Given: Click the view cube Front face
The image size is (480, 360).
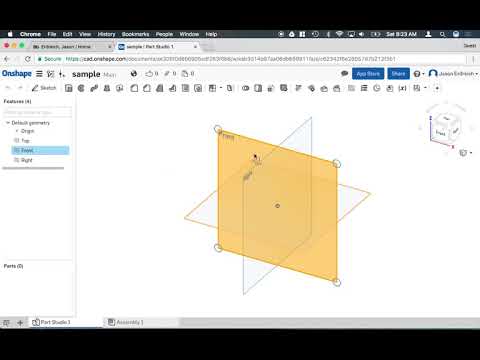Looking at the screenshot, I should (x=441, y=133).
